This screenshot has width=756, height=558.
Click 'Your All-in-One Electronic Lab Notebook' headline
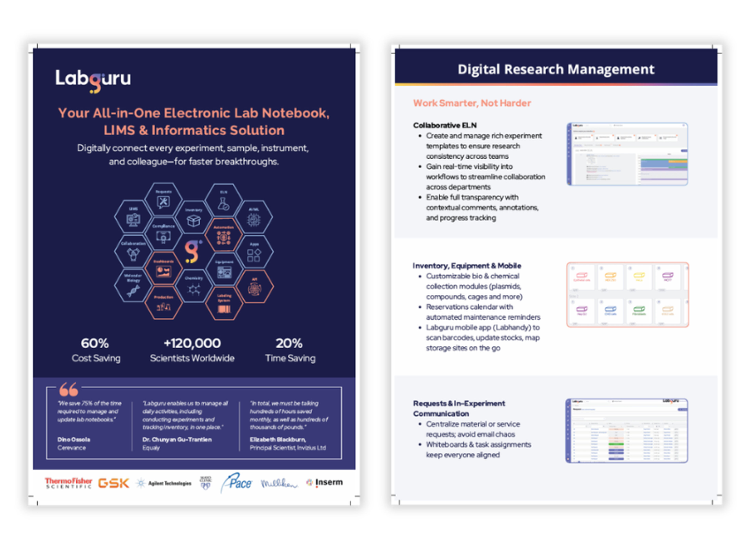(194, 122)
